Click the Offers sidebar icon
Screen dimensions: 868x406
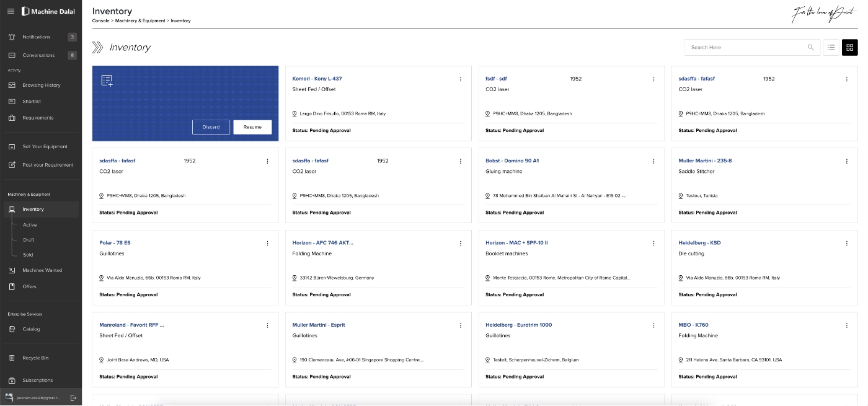[12, 286]
